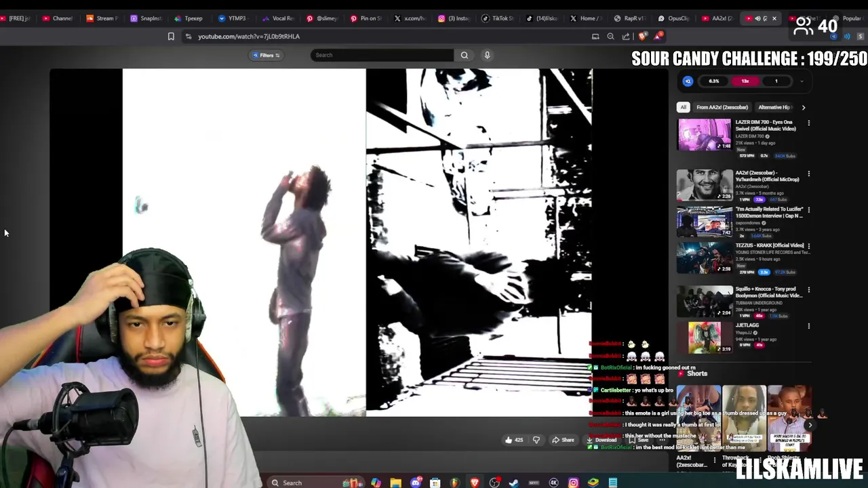This screenshot has width=868, height=488.
Task: Open options menu for 1500Dxmon Interview video
Action: (808, 210)
